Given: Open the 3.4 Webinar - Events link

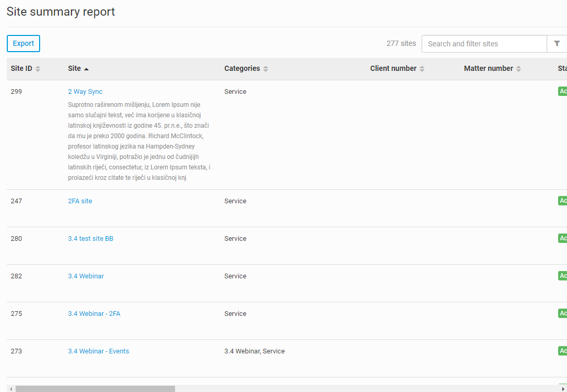Looking at the screenshot, I should [x=98, y=351].
